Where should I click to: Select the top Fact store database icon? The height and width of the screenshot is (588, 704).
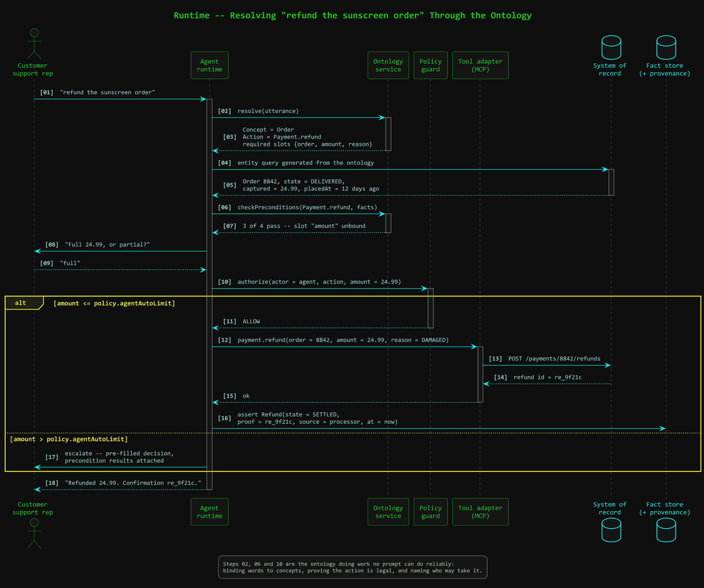point(666,47)
